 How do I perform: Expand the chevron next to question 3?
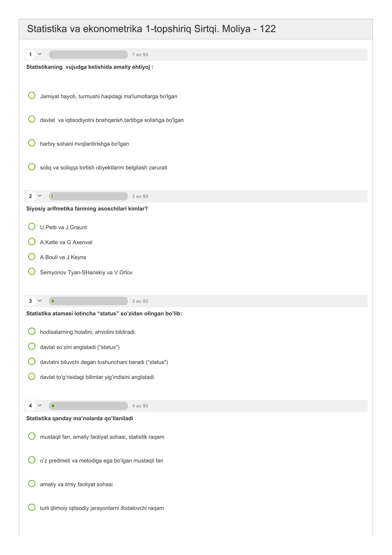40,301
